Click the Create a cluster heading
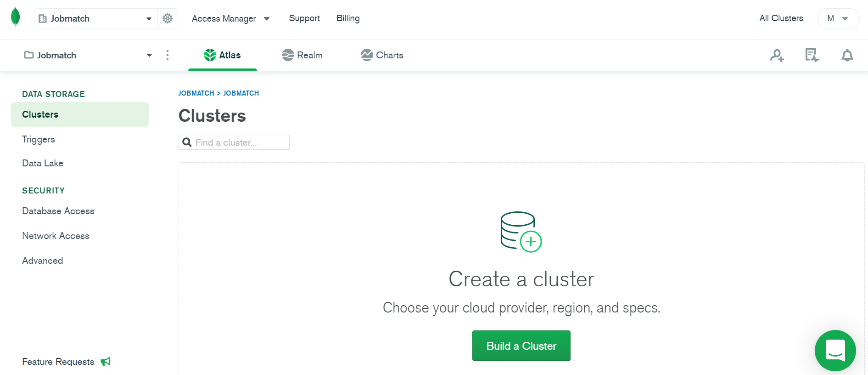The height and width of the screenshot is (375, 868). (x=521, y=279)
